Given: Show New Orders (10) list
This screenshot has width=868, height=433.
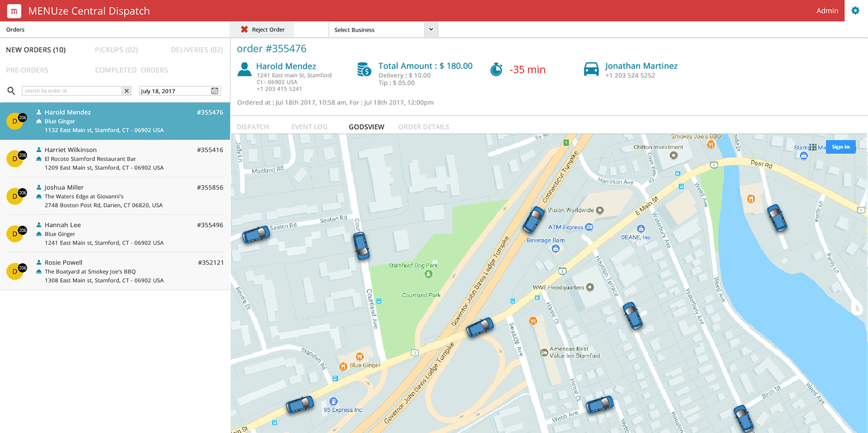Looking at the screenshot, I should (x=36, y=50).
